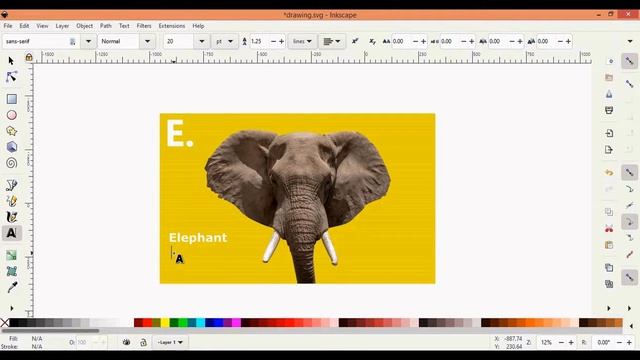Select the Calligraphy tool
Viewport: 640px width, 360px height.
click(x=11, y=217)
